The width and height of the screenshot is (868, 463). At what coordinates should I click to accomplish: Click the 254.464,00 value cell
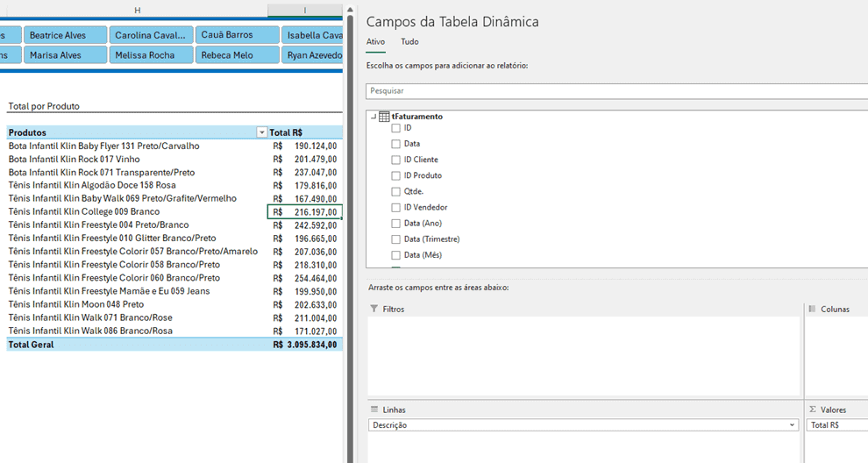305,278
